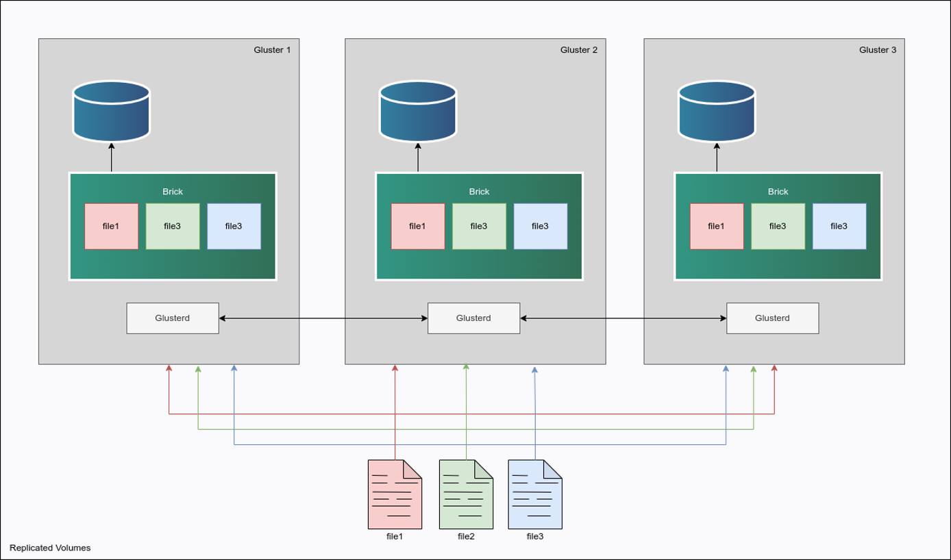Screen dimensions: 951x560
Task: Click the Brick block inside Gluster 3
Action: (x=778, y=192)
